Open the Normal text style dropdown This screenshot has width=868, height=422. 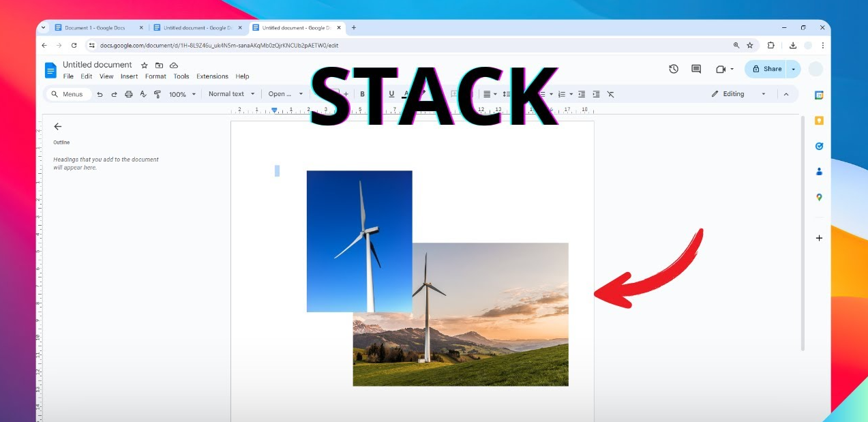[x=231, y=94]
